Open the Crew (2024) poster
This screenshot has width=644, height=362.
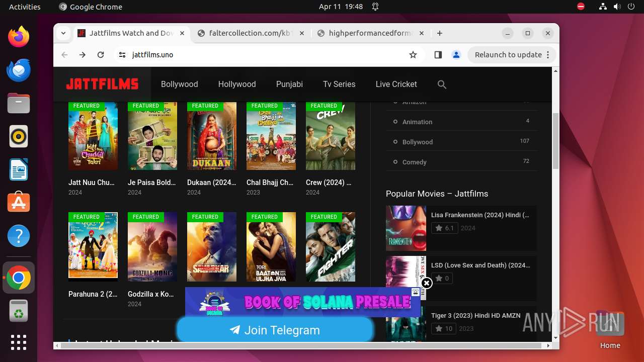(x=331, y=136)
